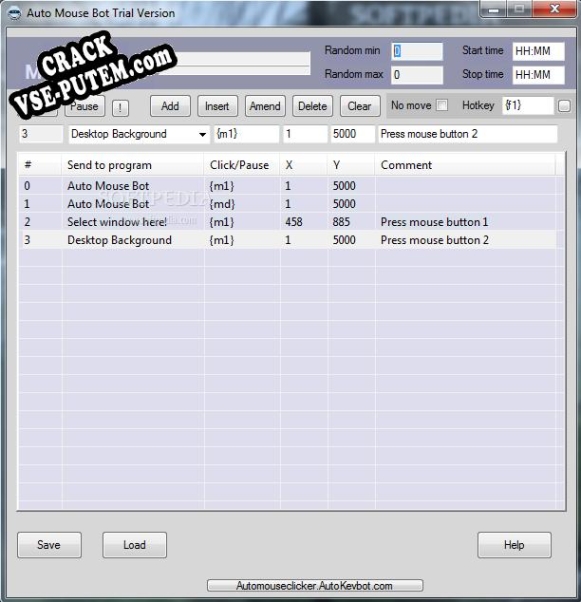Click the Stop time HH:MM field
This screenshot has height=602, width=581.
[538, 75]
